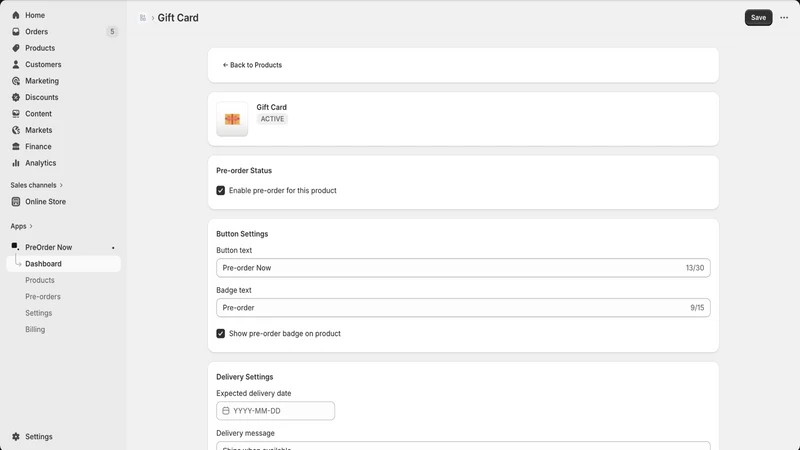
Task: Click the calendar icon in delivery date field
Action: click(226, 411)
